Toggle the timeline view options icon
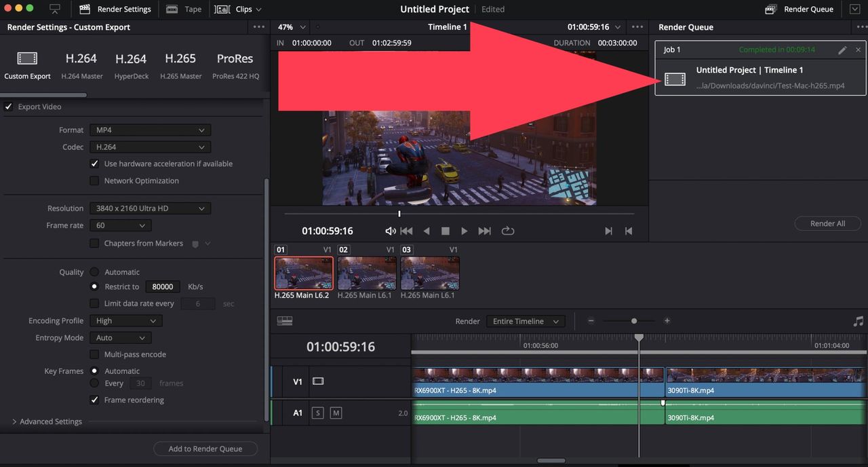Image resolution: width=868 pixels, height=467 pixels. pyautogui.click(x=285, y=320)
